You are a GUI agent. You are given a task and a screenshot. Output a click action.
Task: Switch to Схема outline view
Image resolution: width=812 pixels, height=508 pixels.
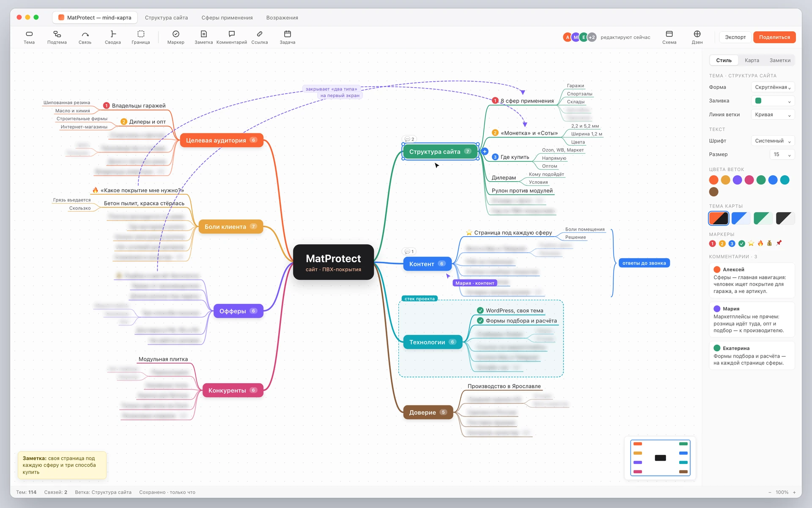pyautogui.click(x=669, y=37)
